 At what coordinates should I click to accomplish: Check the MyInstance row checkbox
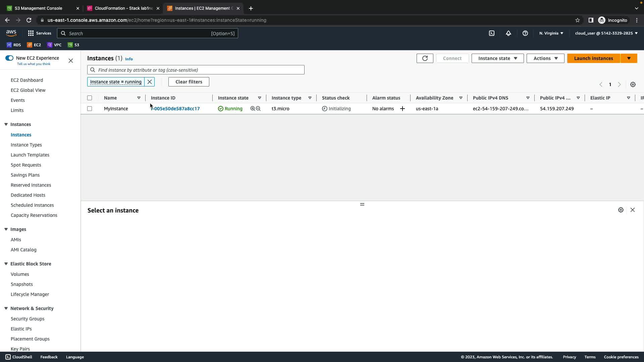tap(90, 109)
